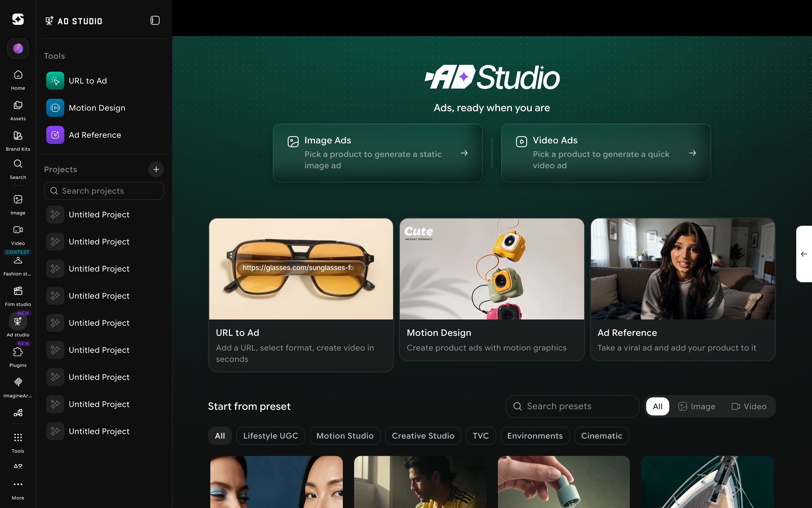
Task: Select Environments category chip
Action: [535, 436]
